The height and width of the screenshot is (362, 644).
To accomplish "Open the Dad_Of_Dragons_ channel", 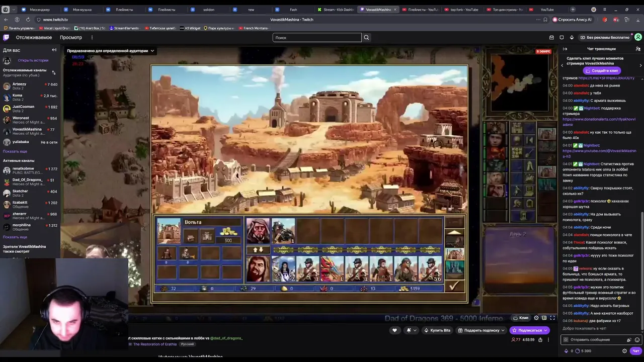I will [30, 182].
